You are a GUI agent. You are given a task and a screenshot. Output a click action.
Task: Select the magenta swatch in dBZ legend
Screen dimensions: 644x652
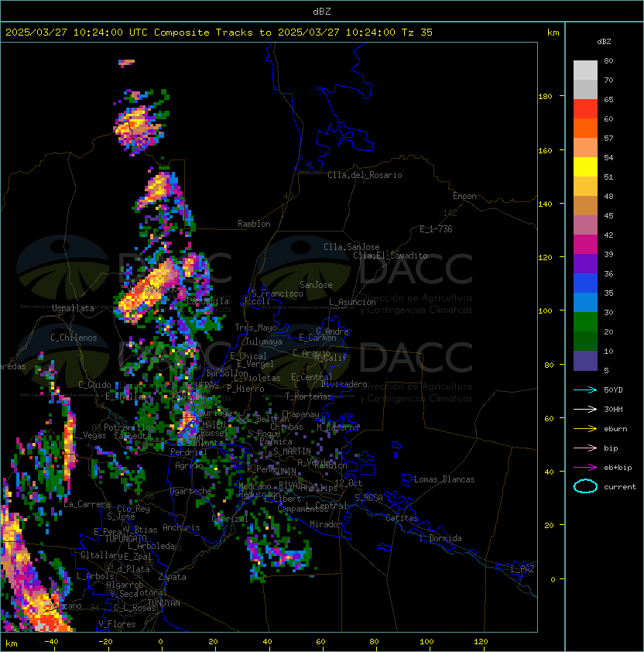click(x=585, y=245)
